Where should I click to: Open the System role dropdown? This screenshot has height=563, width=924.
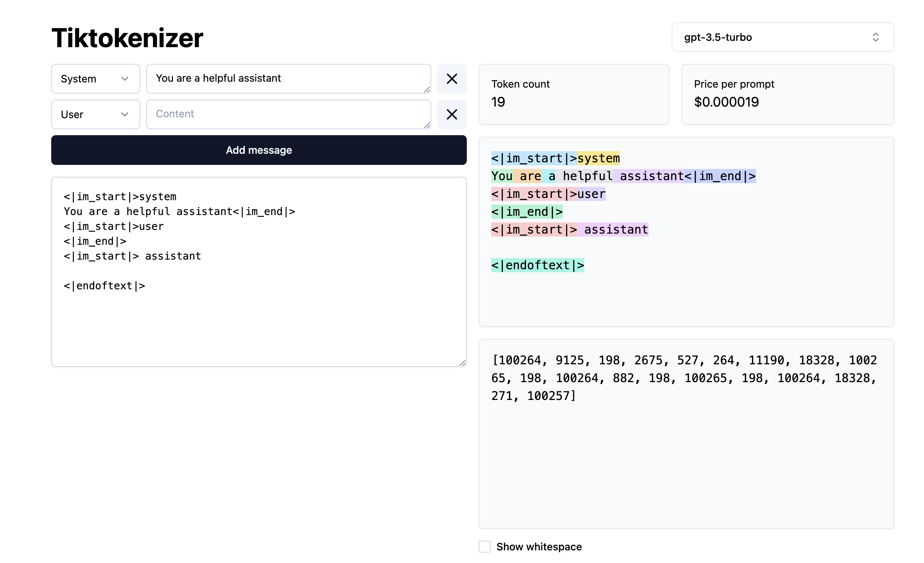(96, 79)
